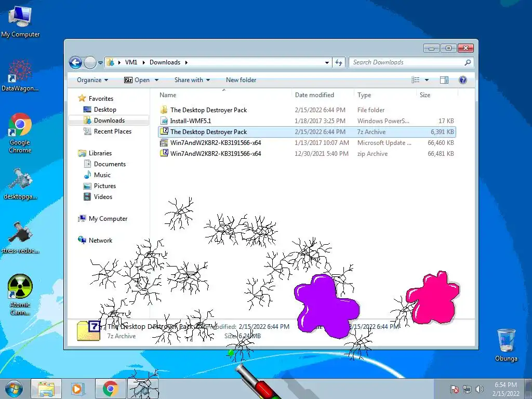
Task: Open Windows Explorer from the taskbar
Action: [x=46, y=389]
